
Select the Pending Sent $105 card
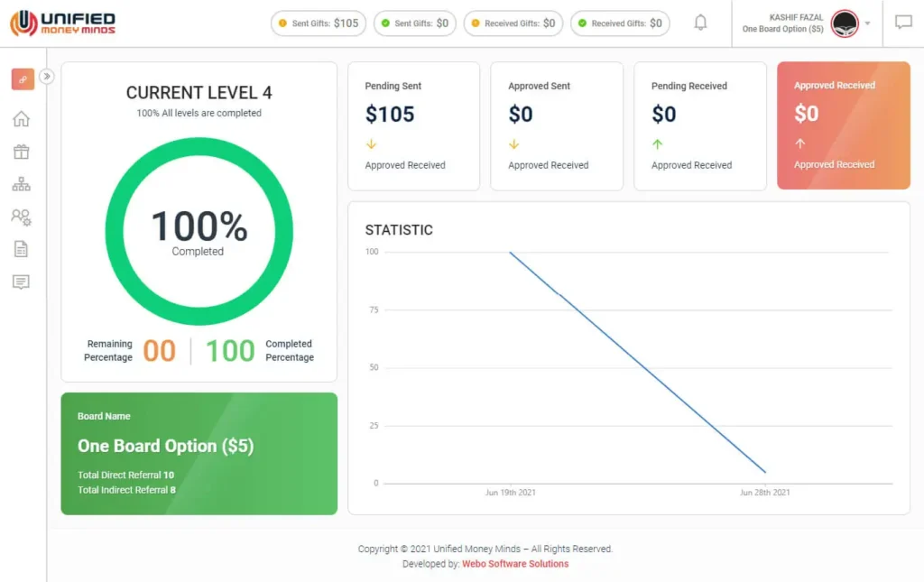pyautogui.click(x=413, y=126)
